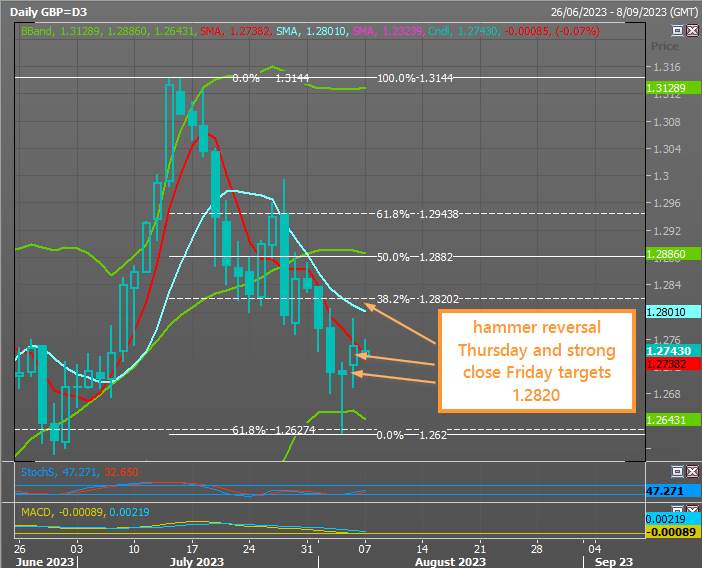
Task: Click the blue 47.271 StochS value tag
Action: [x=673, y=491]
